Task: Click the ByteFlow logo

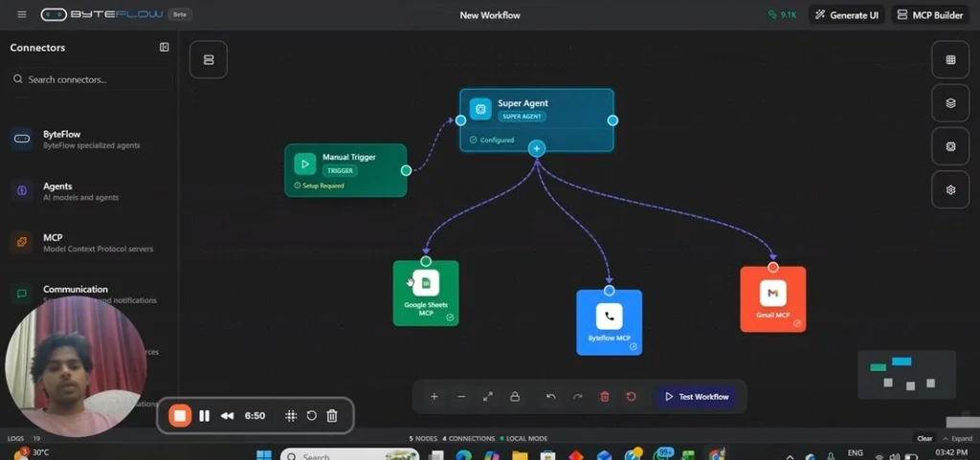Action: point(101,14)
